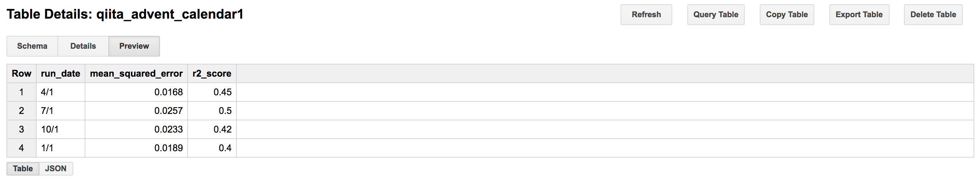
Task: Select the Table view toggle
Action: (x=23, y=168)
